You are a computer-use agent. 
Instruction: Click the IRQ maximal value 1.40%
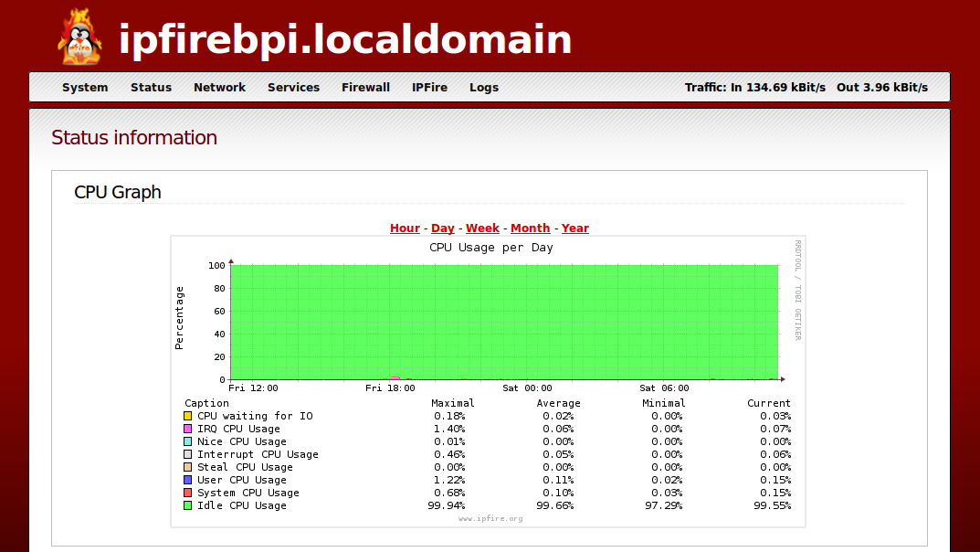[449, 429]
